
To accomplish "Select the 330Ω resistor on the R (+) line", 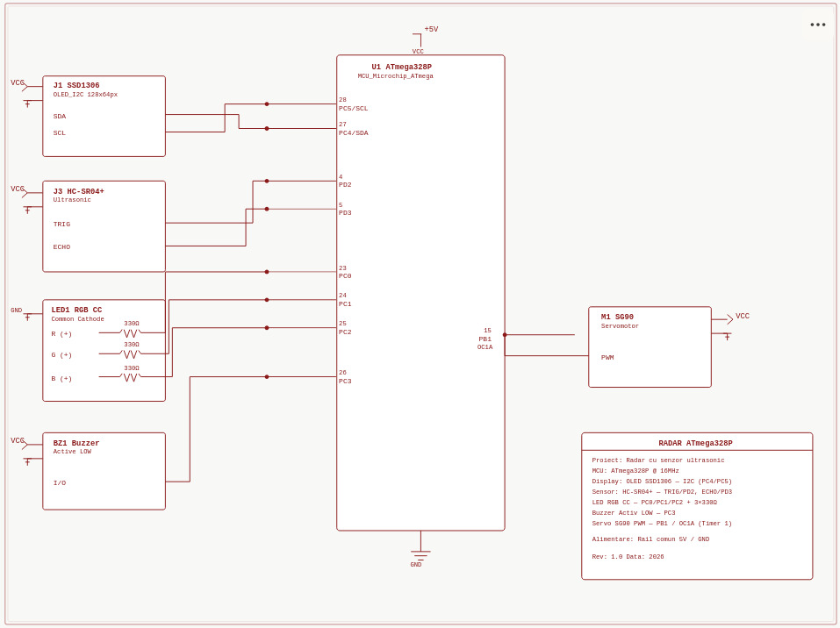I will (131, 332).
